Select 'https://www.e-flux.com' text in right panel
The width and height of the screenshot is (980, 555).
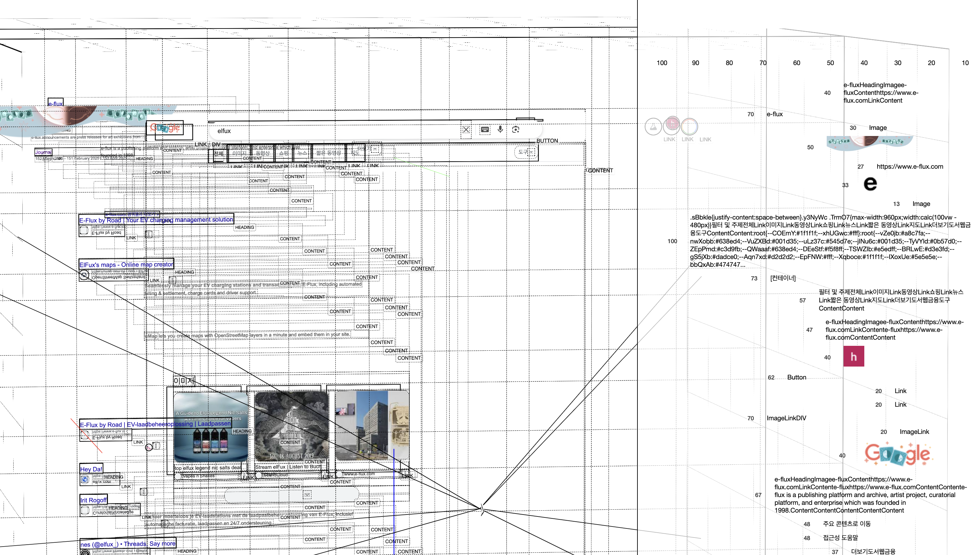click(x=910, y=166)
